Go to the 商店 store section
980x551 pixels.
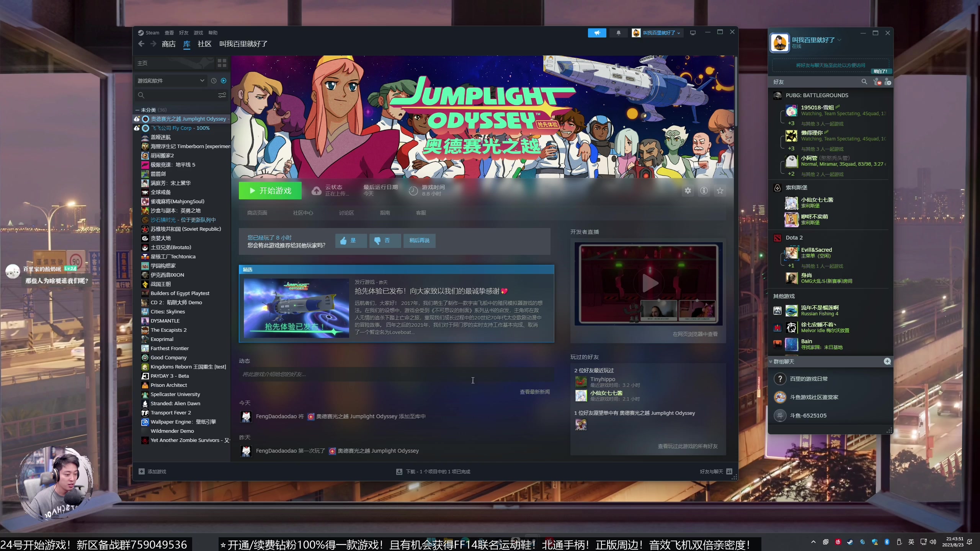[168, 44]
